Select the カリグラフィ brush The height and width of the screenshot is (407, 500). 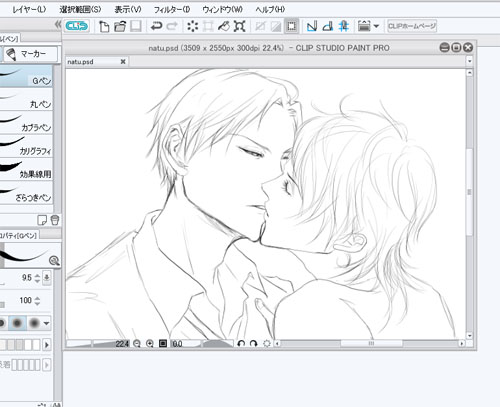click(26, 146)
